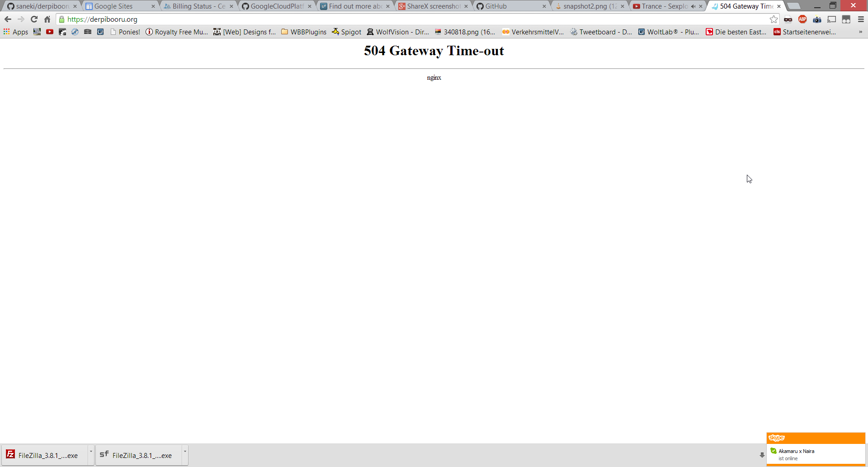Mute the Trance tab audio indicator
This screenshot has width=868, height=467.
(x=693, y=6)
